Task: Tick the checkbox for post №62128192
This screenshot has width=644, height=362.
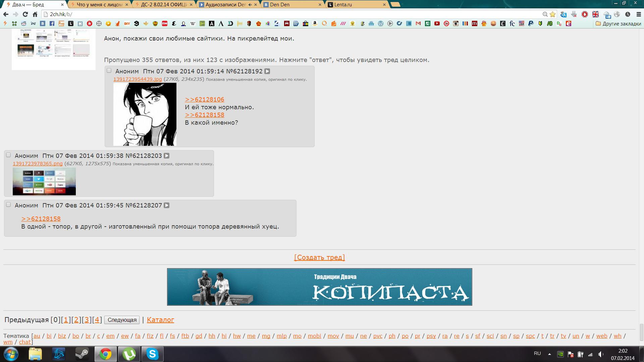Action: (x=109, y=70)
